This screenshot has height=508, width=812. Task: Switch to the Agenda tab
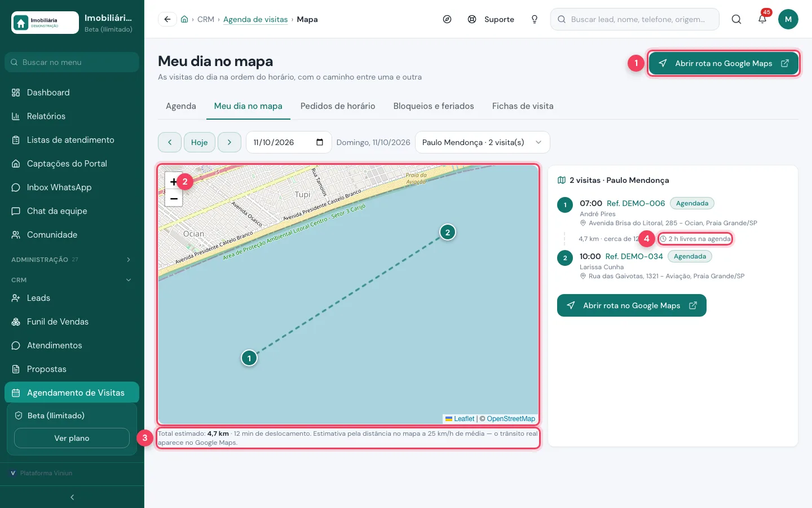(x=181, y=106)
